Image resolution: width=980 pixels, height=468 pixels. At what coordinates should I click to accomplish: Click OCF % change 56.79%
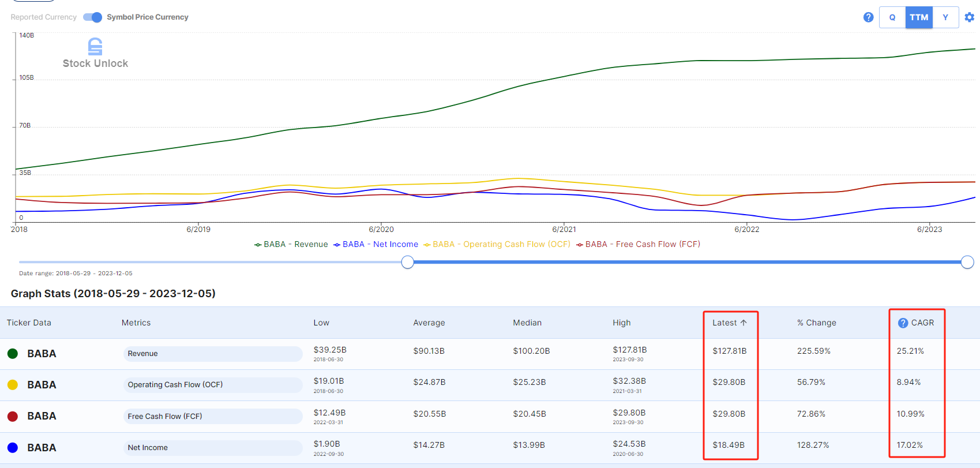coord(811,382)
